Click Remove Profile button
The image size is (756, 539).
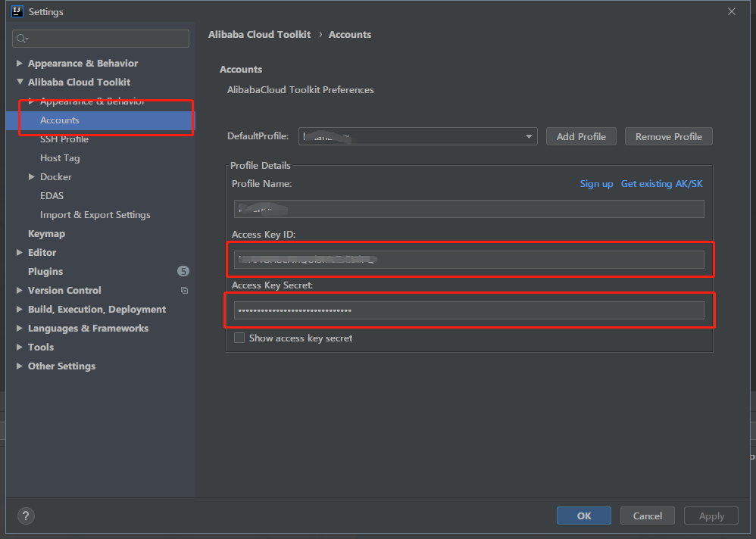(x=668, y=136)
